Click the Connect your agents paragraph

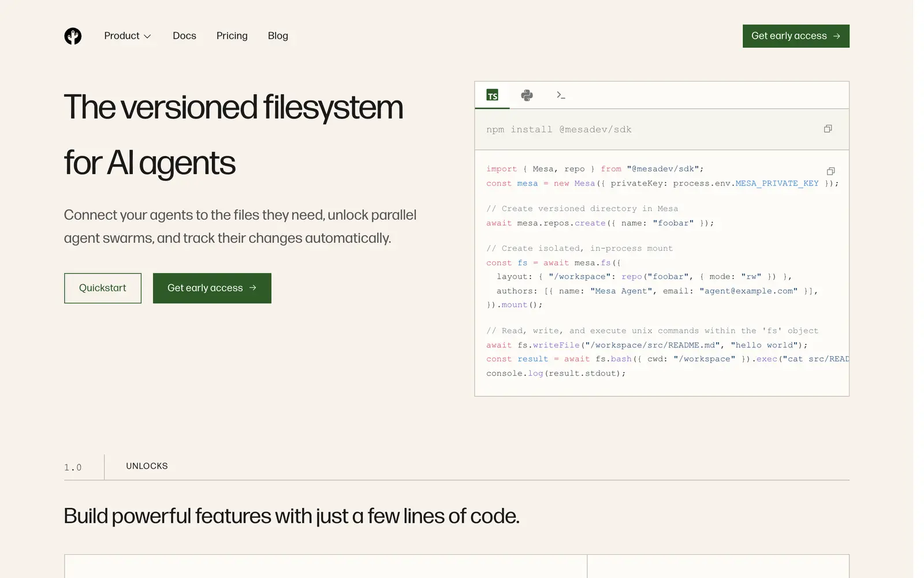tap(240, 227)
